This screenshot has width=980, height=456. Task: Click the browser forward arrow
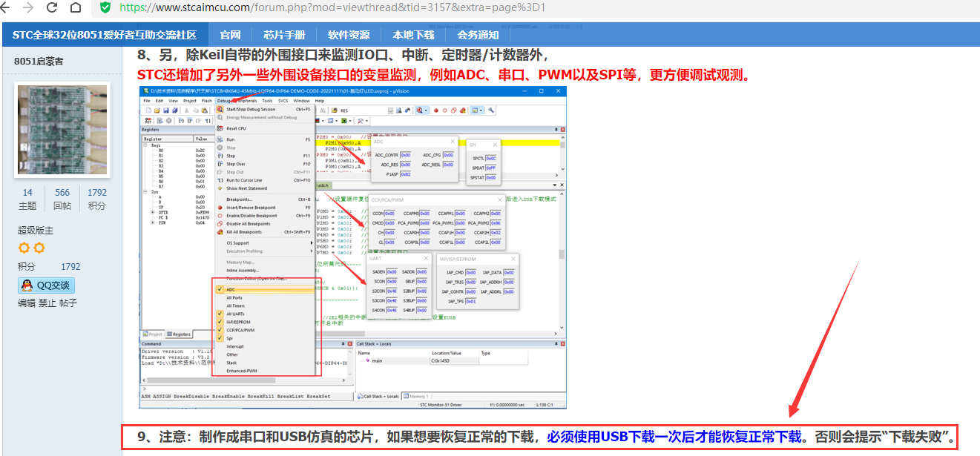coord(30,7)
